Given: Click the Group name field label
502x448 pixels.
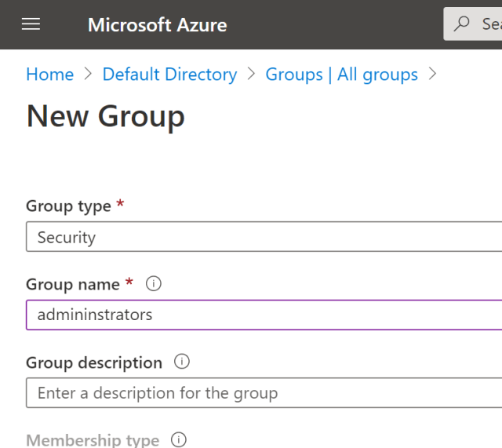Looking at the screenshot, I should (x=73, y=284).
